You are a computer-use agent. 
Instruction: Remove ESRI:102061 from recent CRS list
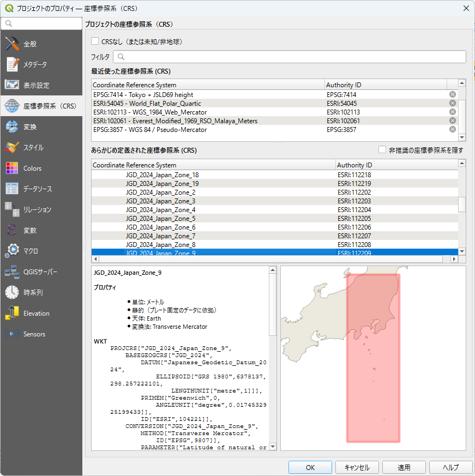click(452, 120)
